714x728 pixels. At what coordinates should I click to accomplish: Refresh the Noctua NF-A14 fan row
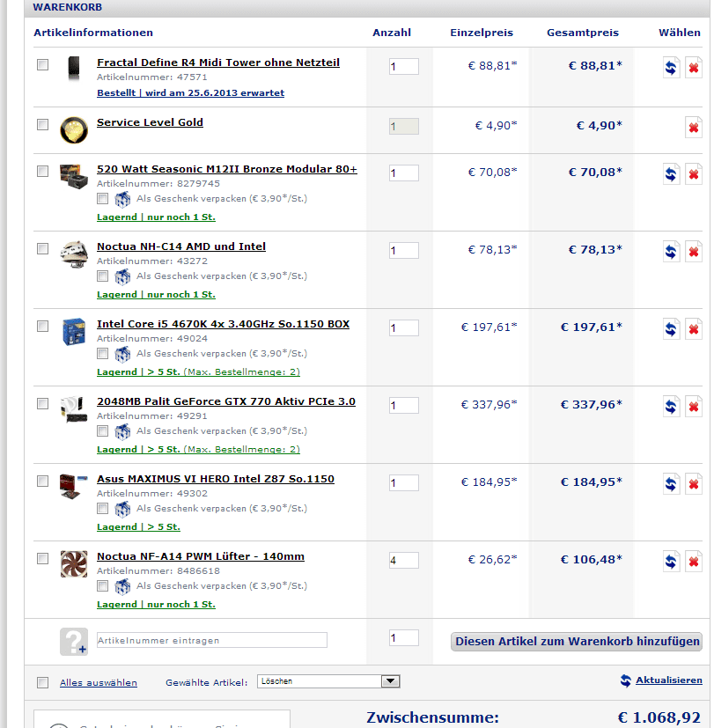(671, 562)
